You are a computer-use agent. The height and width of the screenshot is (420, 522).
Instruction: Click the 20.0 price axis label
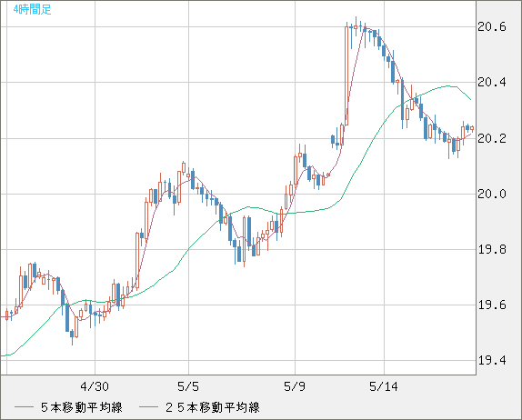point(492,194)
